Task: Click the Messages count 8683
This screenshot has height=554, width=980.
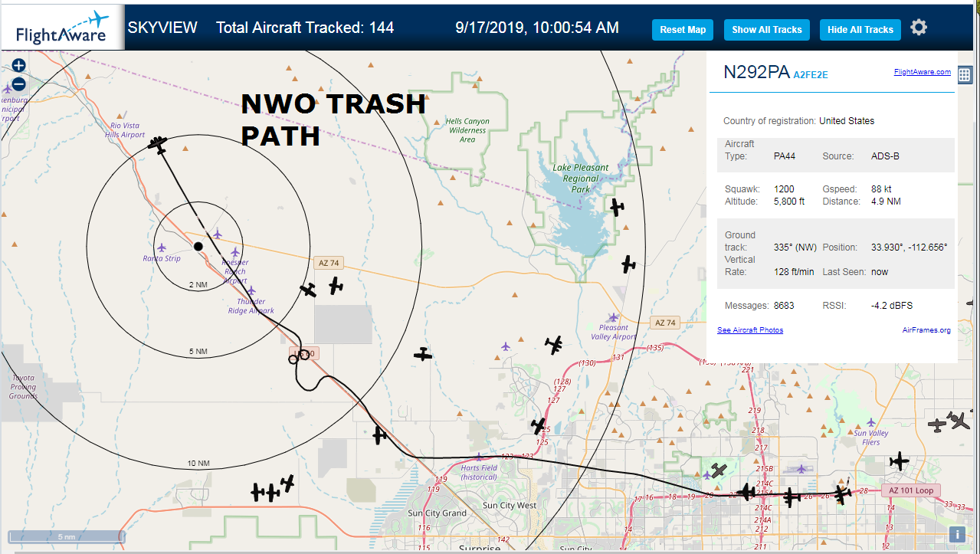Action: [784, 306]
